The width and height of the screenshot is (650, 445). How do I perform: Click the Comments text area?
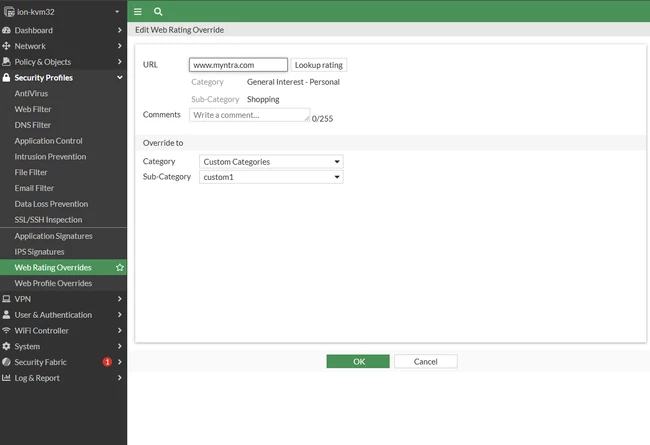click(x=250, y=115)
